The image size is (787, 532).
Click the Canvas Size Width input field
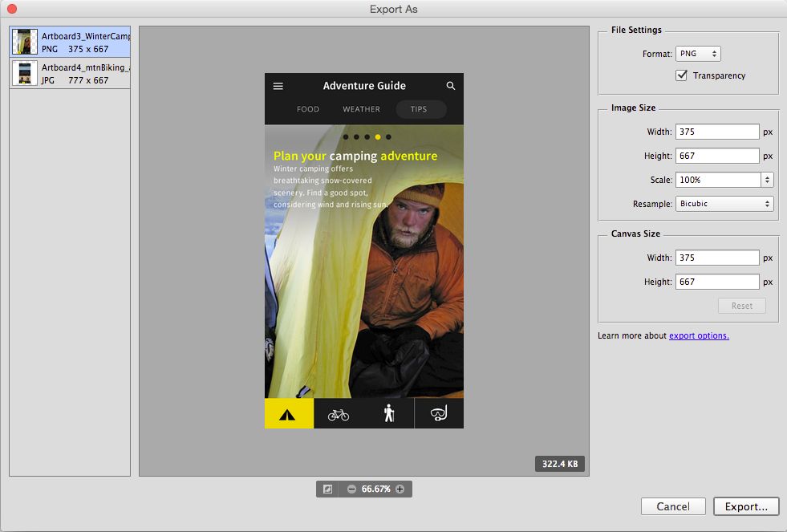717,258
